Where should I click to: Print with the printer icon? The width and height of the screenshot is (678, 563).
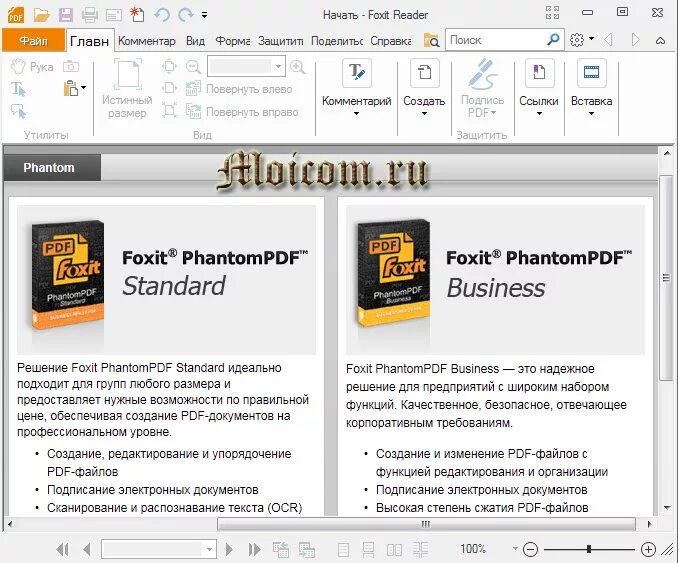90,15
